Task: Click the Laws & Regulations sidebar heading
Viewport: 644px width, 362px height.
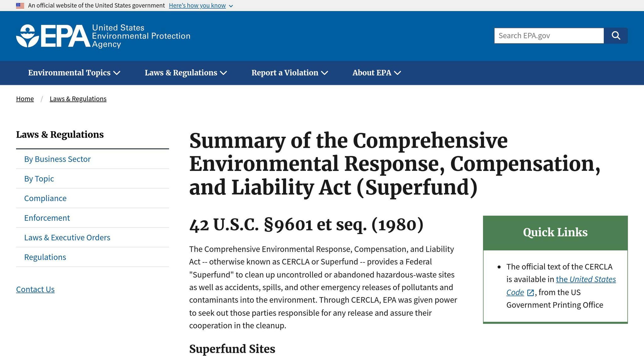Action: (60, 134)
